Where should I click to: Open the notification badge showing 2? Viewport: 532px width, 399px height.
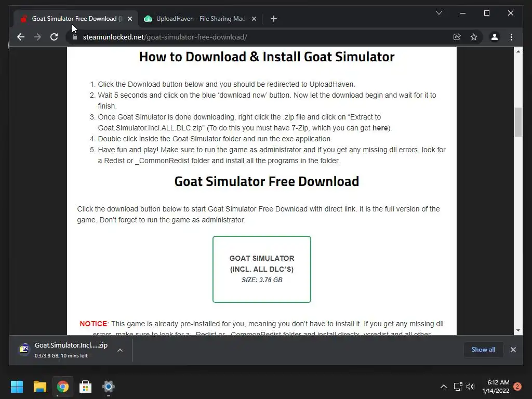(x=517, y=387)
